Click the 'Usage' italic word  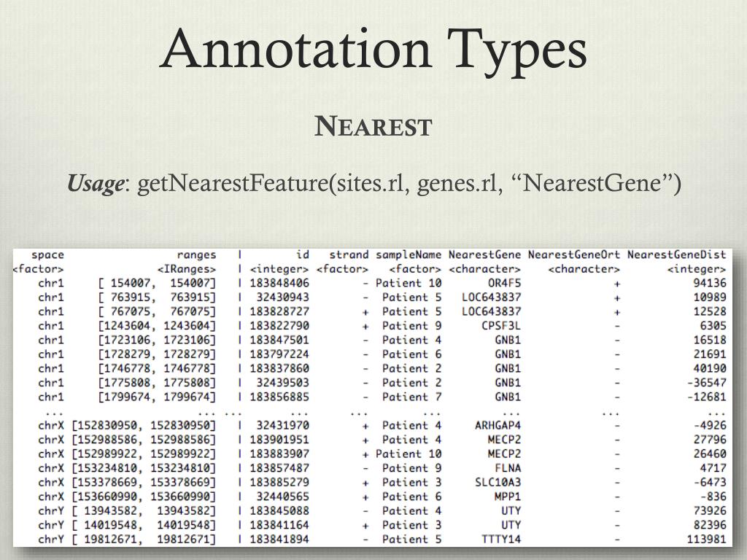pos(96,184)
